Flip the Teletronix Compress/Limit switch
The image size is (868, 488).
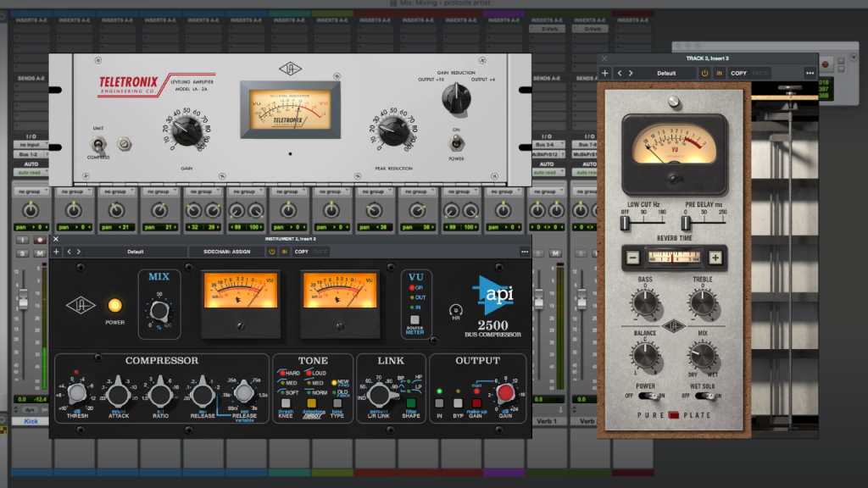coord(98,143)
